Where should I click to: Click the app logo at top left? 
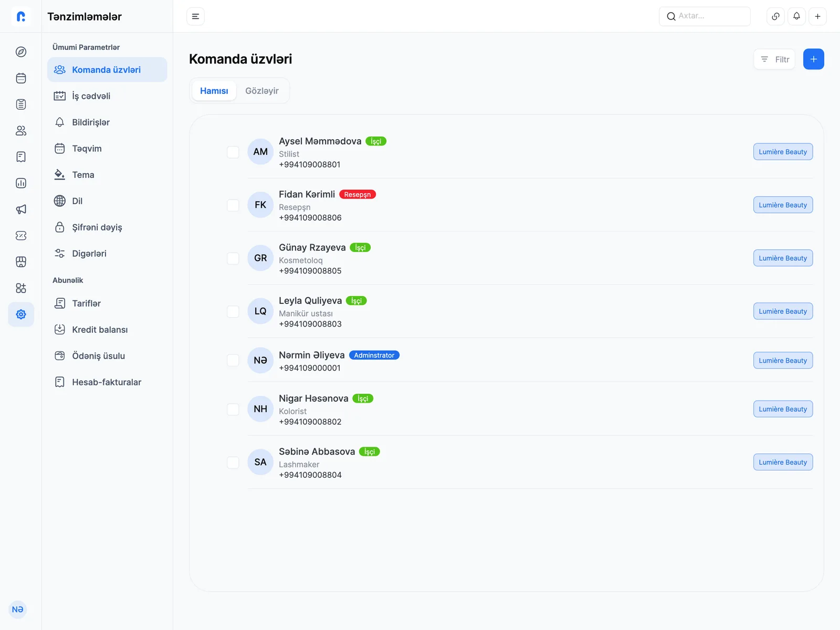21,16
